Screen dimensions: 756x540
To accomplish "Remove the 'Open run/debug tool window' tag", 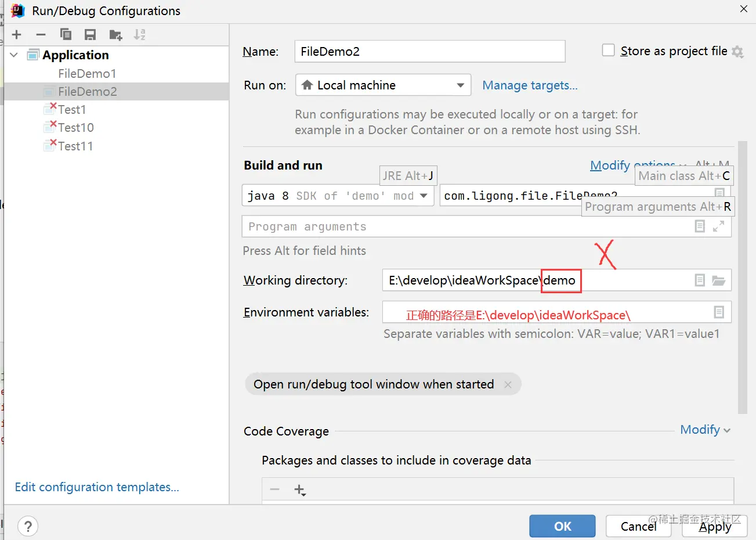I will (508, 384).
